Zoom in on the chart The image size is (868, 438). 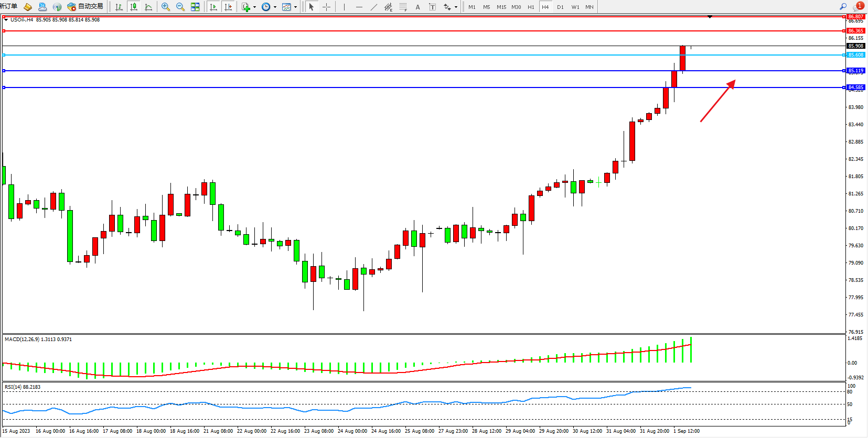tap(166, 7)
